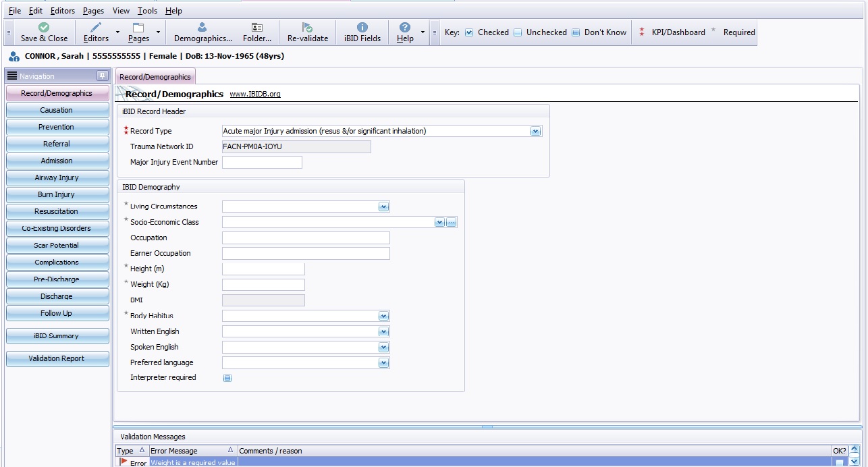Click the Checked key checkbox in toolbar
Viewport: 868px width, 467px height.
[469, 32]
